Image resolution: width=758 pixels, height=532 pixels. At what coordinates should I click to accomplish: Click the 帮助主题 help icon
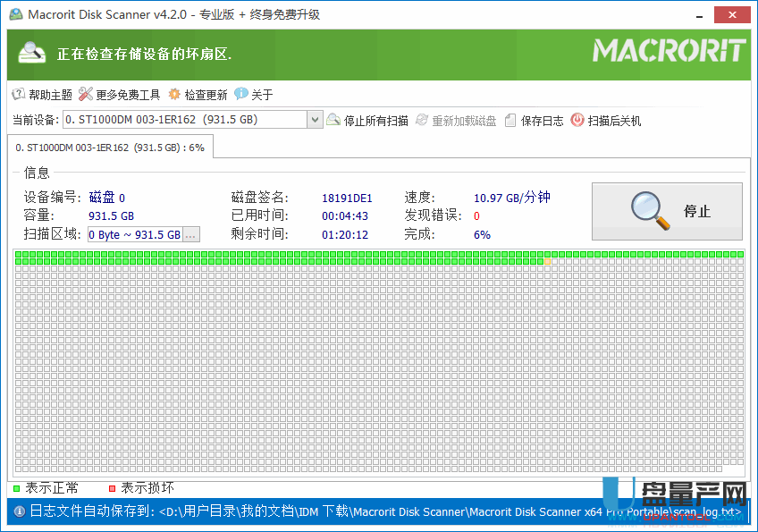point(18,95)
